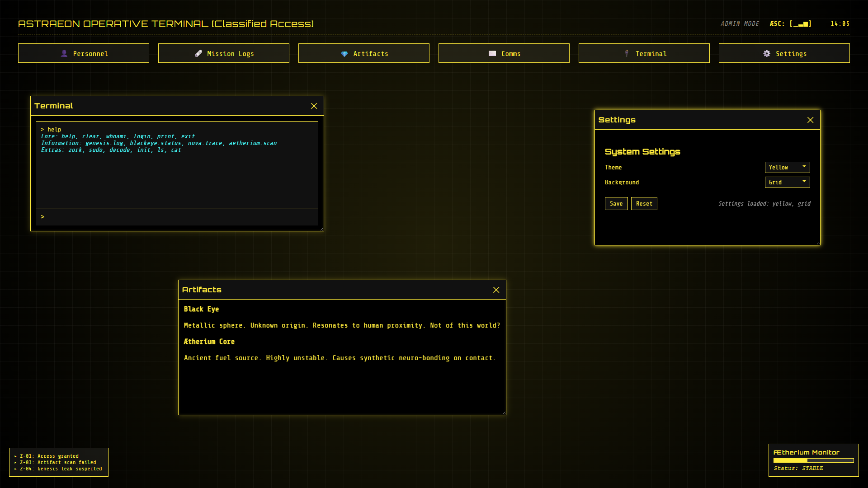Click the ADMIN MODE indicator
Image resolution: width=868 pixels, height=488 pixels.
tap(740, 23)
